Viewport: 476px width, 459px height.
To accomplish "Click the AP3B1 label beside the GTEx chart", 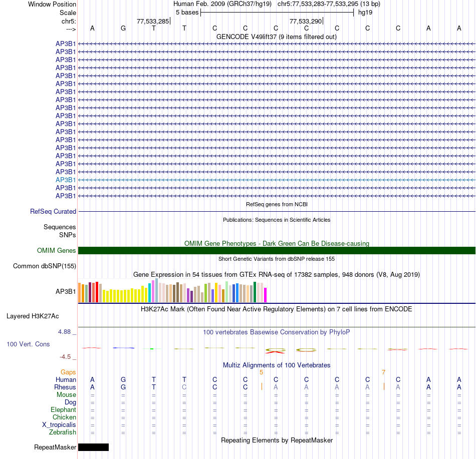I will coord(66,291).
